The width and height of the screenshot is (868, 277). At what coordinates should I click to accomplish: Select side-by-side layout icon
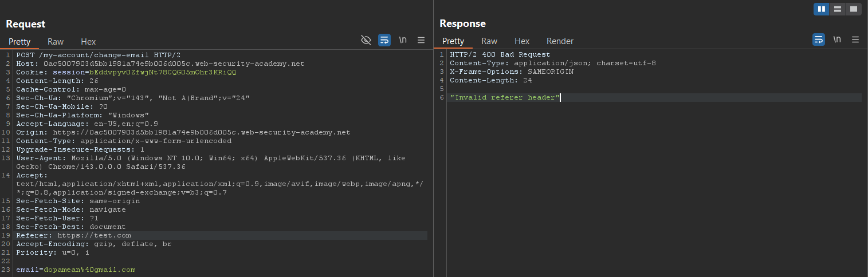pos(822,9)
